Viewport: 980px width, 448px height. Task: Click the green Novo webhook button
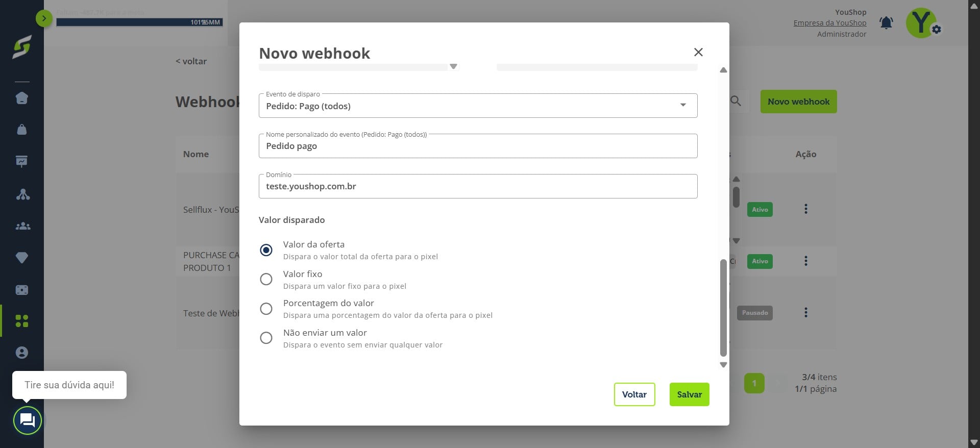(798, 102)
